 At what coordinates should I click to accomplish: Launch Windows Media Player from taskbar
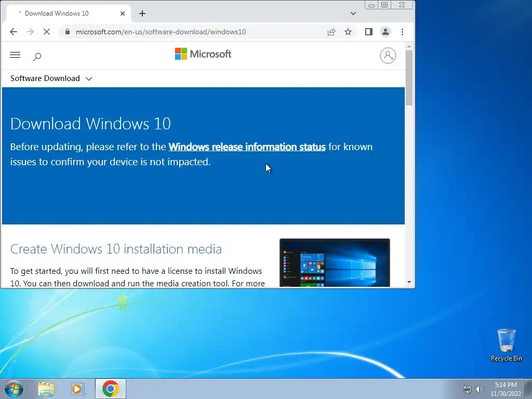click(78, 389)
